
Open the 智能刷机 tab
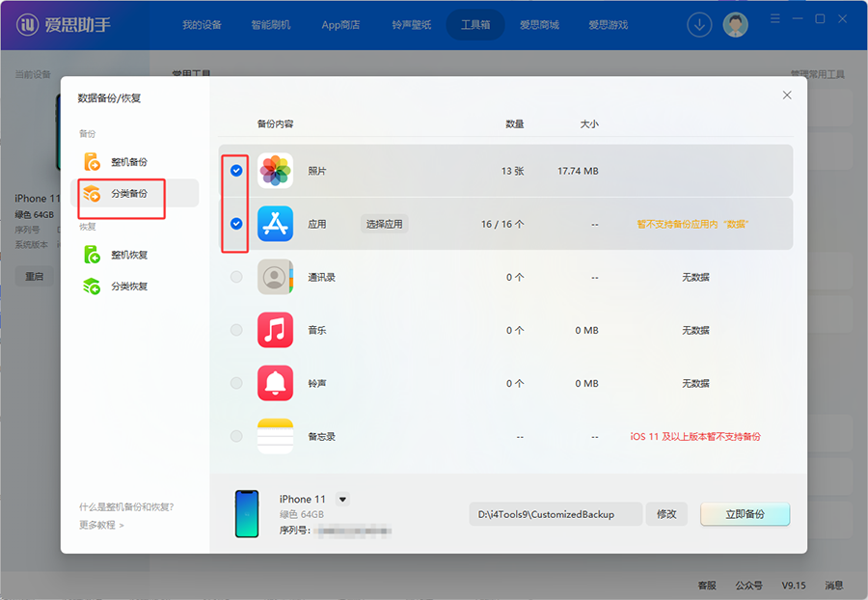coord(271,25)
